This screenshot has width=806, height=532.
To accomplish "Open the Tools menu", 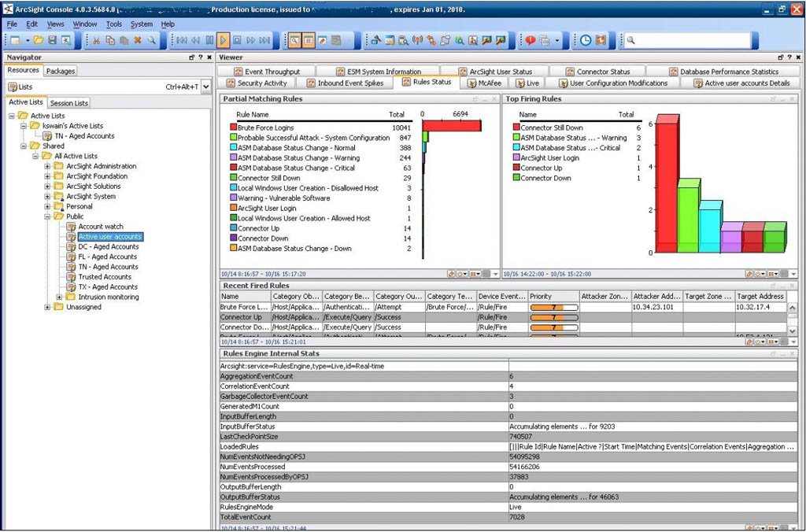I will [x=114, y=24].
